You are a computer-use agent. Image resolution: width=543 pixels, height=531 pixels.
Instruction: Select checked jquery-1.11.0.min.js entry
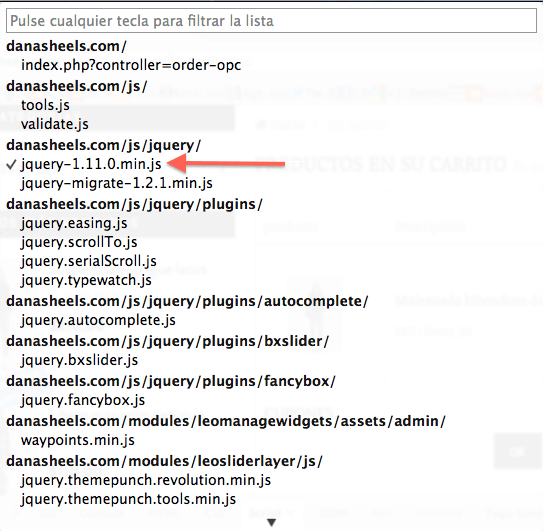[91, 164]
